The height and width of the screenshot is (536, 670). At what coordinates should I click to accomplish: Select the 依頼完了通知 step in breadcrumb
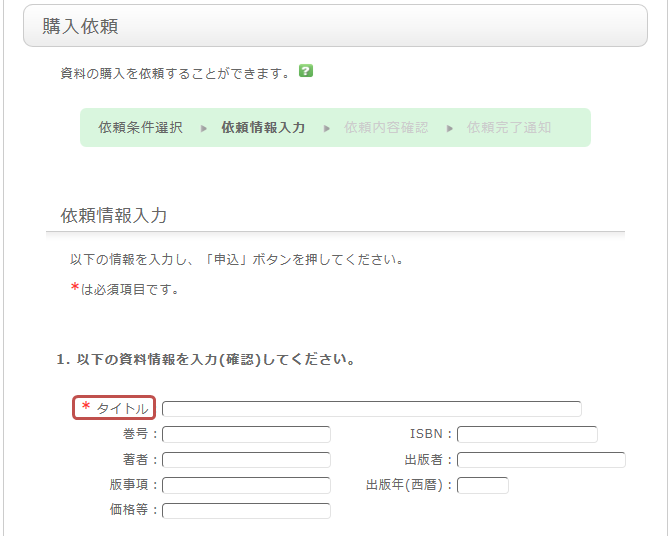(x=509, y=128)
